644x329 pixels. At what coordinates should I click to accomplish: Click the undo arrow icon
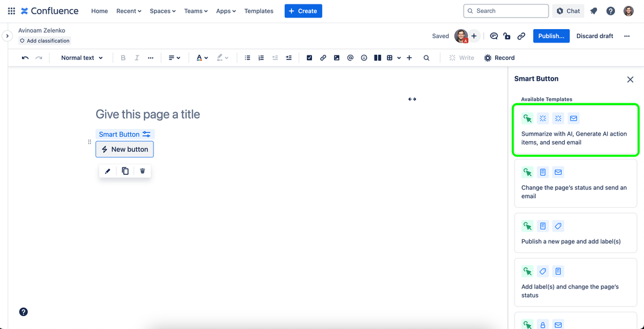coord(25,58)
